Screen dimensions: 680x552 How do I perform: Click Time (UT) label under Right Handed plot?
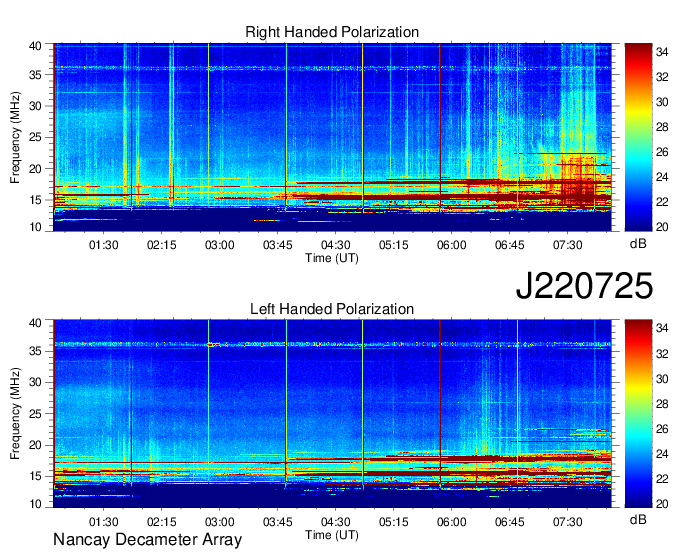(x=332, y=258)
